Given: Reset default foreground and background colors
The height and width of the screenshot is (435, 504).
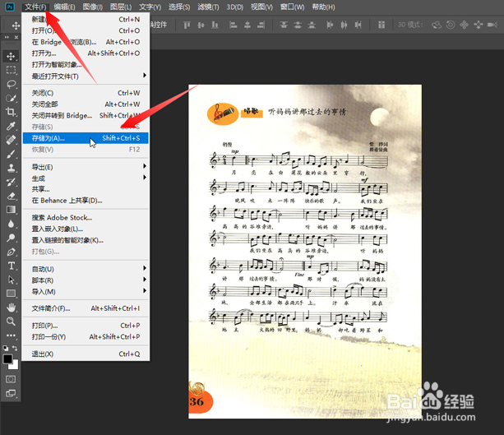Looking at the screenshot, I should [6, 348].
